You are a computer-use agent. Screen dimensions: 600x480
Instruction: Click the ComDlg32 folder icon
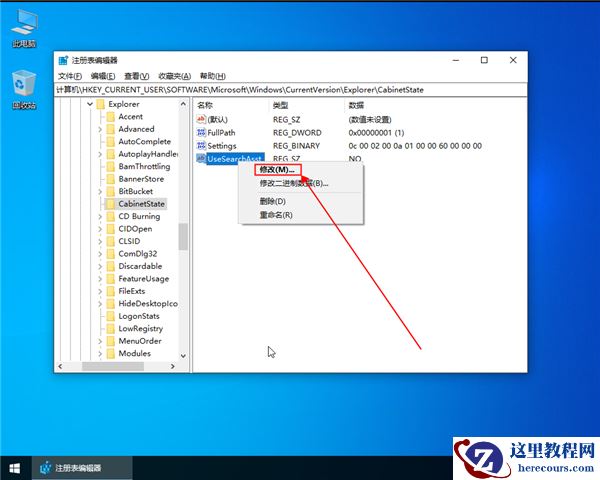tap(111, 254)
